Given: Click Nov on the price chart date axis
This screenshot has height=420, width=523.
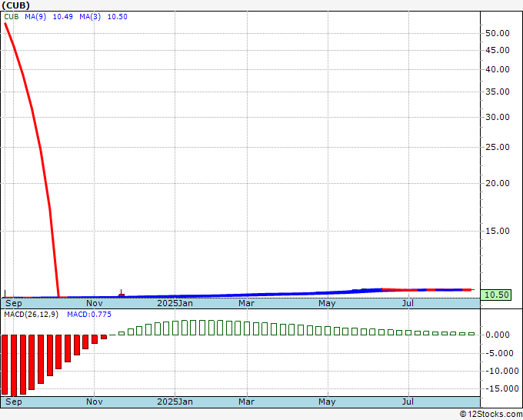Looking at the screenshot, I should [x=95, y=303].
